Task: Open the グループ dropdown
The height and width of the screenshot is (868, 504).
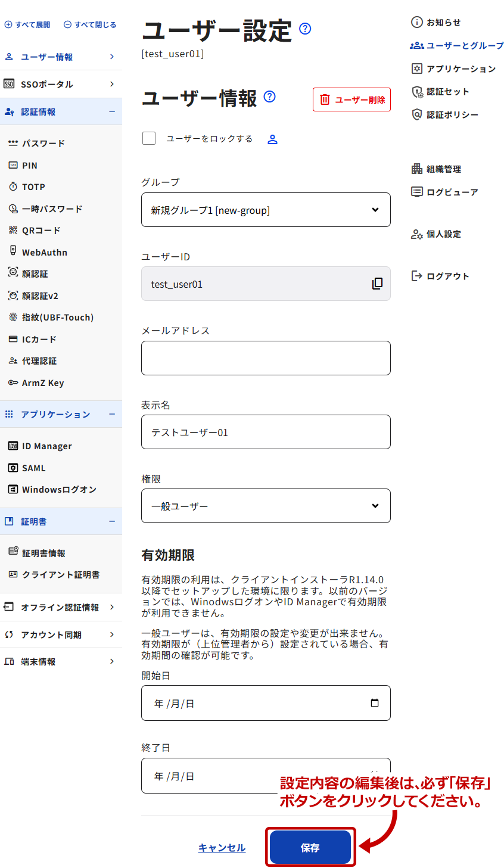Action: tap(266, 210)
